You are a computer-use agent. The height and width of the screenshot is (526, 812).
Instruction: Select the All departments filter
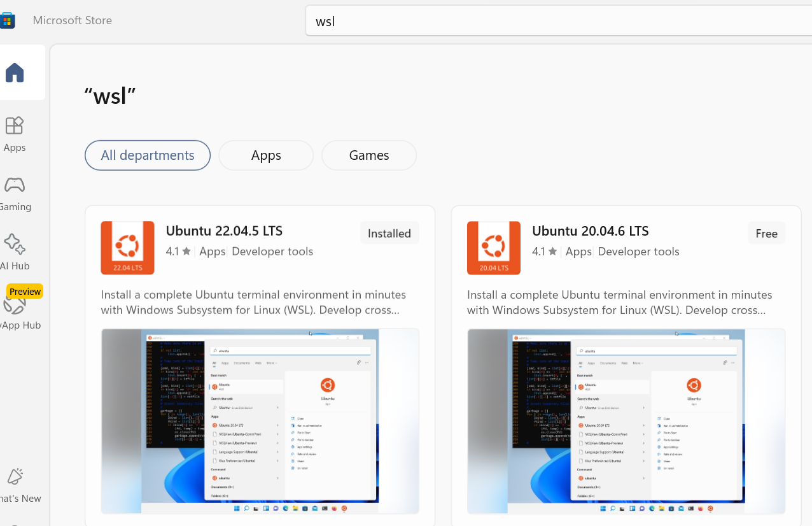coord(148,155)
